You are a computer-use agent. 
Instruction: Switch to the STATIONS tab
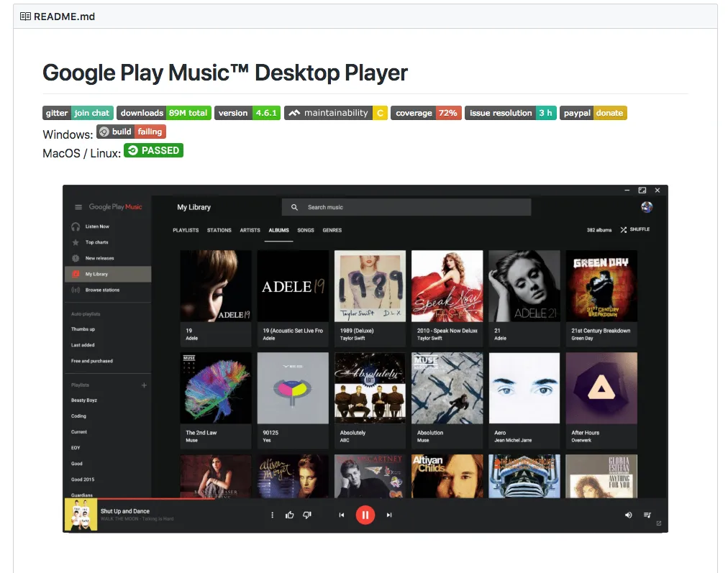click(x=219, y=230)
